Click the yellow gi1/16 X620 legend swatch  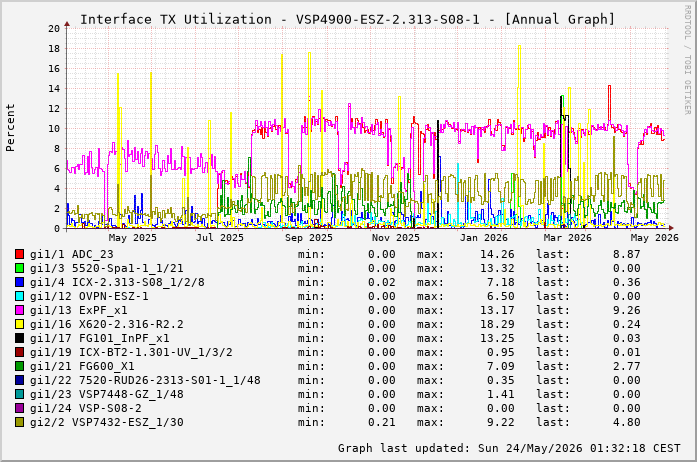pos(19,324)
